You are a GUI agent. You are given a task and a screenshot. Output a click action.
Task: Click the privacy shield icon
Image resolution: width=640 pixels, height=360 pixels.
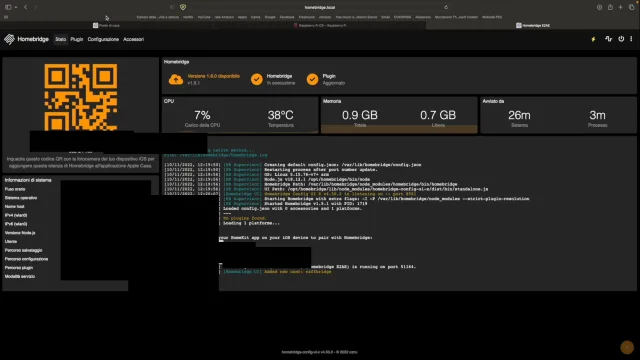[183, 7]
